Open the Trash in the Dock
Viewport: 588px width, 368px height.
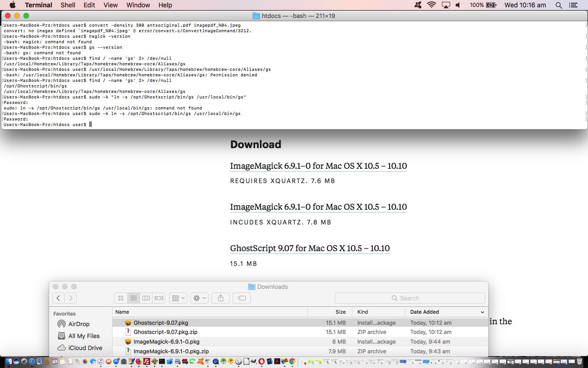[579, 362]
